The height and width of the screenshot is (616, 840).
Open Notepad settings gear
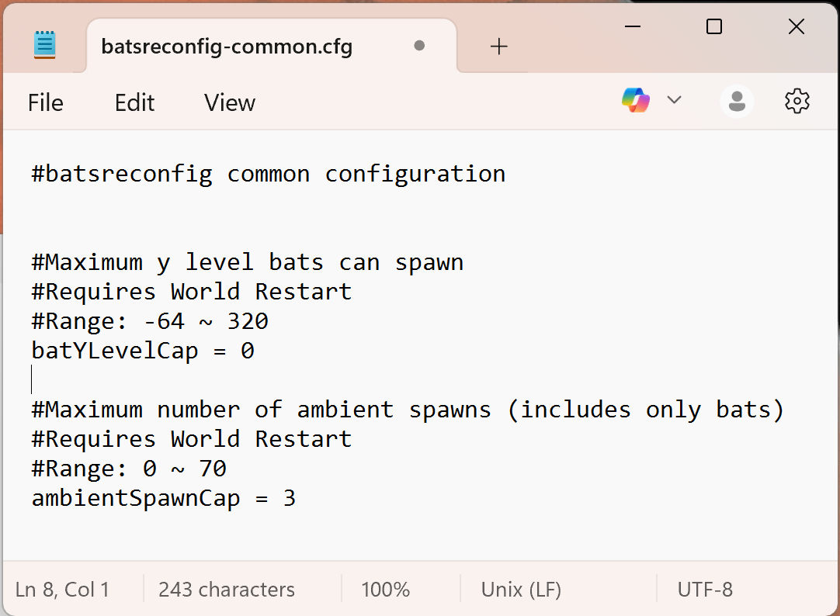797,101
